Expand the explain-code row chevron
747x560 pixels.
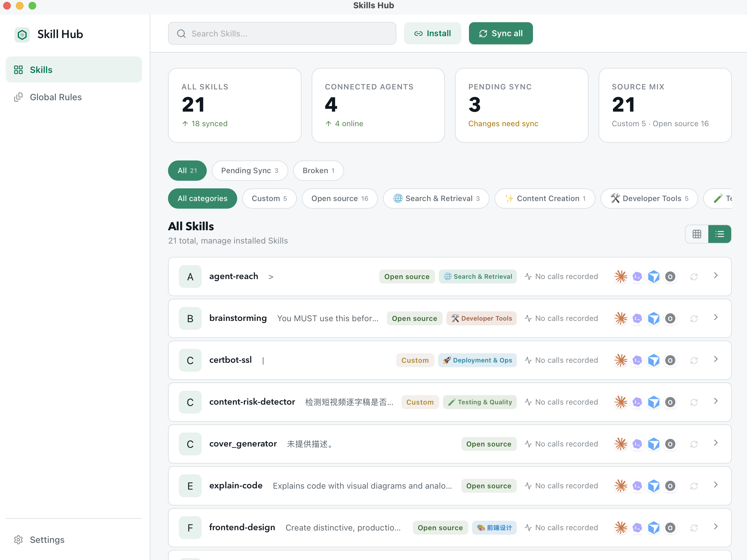tap(716, 485)
